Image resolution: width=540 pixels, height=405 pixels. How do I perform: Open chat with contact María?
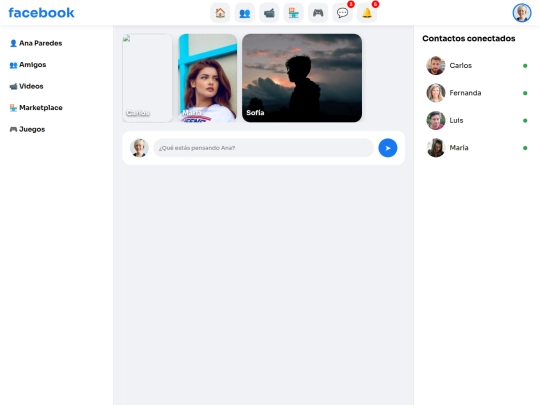pos(477,148)
